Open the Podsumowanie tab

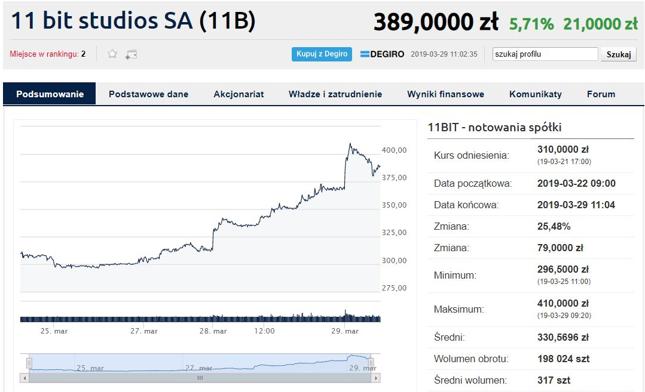coord(50,94)
